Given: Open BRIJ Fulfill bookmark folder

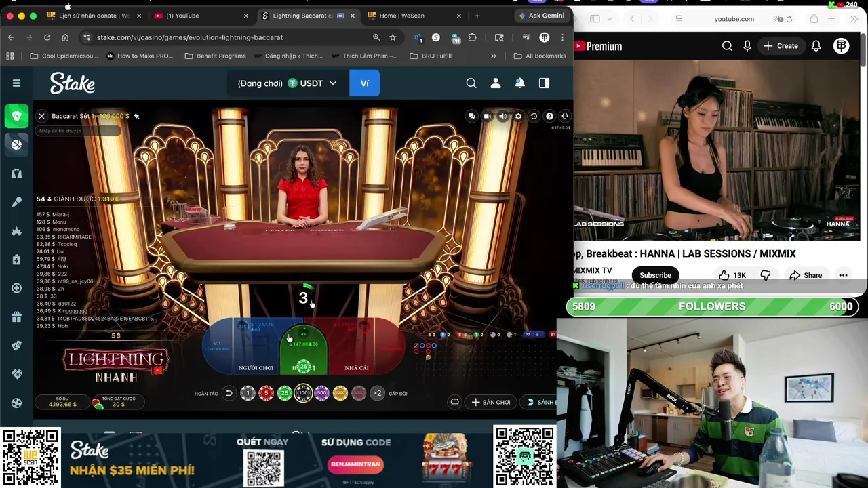Looking at the screenshot, I should pyautogui.click(x=431, y=56).
